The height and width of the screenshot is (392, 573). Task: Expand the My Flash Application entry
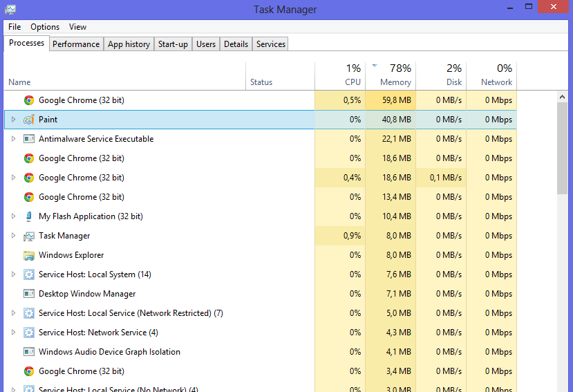(x=13, y=216)
